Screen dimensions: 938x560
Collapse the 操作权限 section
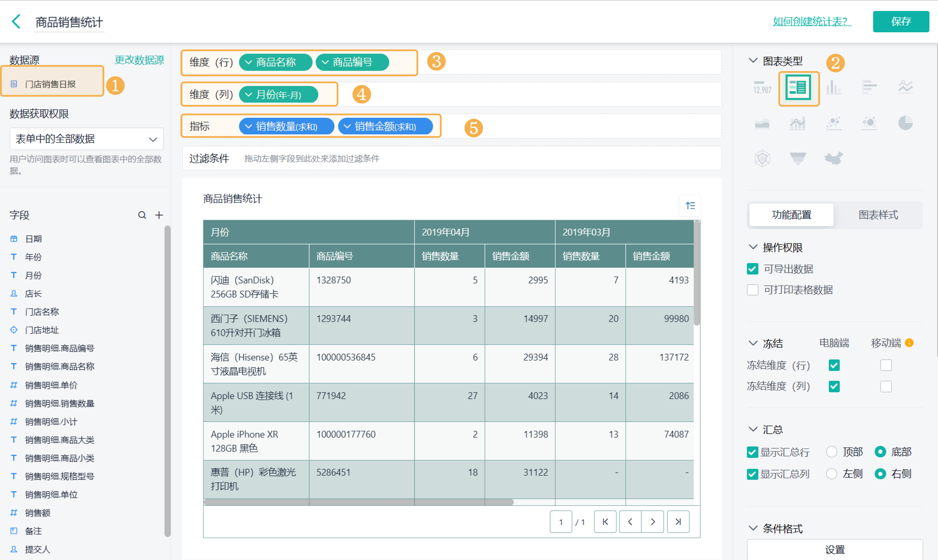(753, 247)
